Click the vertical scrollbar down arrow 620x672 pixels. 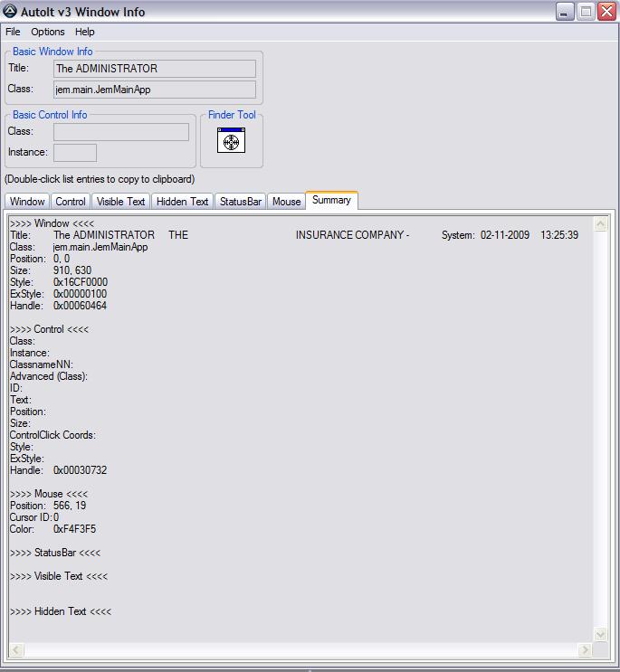[x=600, y=634]
